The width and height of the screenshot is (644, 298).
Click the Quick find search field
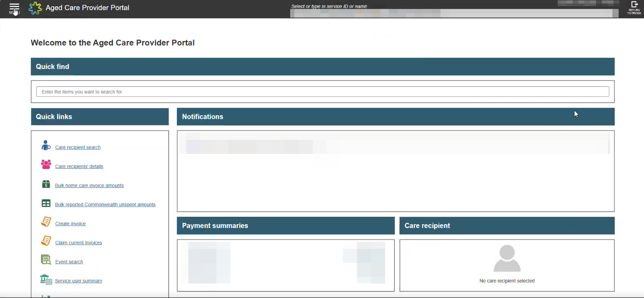322,92
